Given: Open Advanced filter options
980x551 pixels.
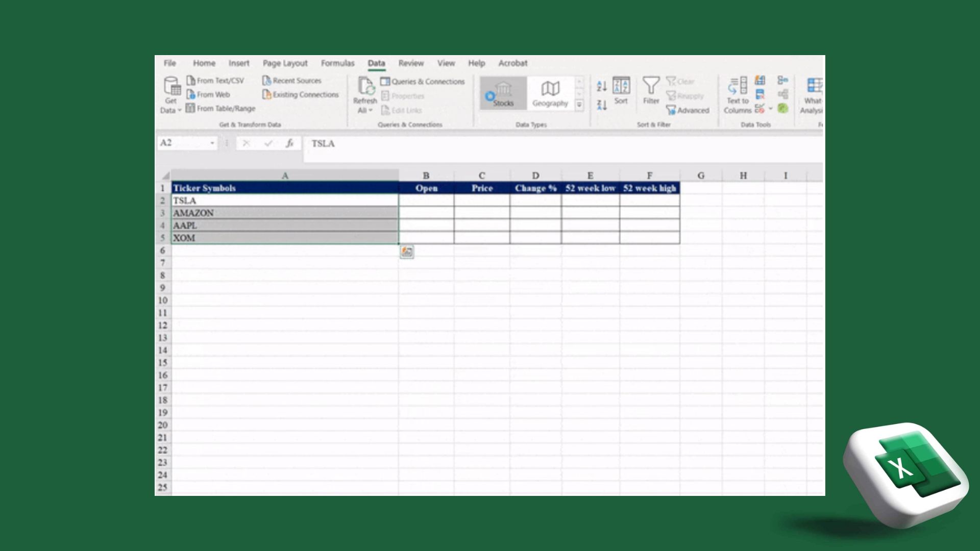Looking at the screenshot, I should tap(688, 110).
